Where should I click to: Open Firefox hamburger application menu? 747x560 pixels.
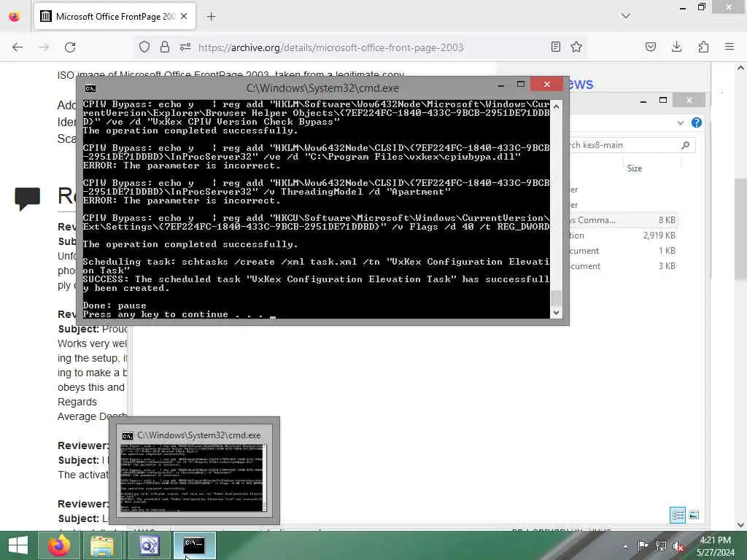729,47
